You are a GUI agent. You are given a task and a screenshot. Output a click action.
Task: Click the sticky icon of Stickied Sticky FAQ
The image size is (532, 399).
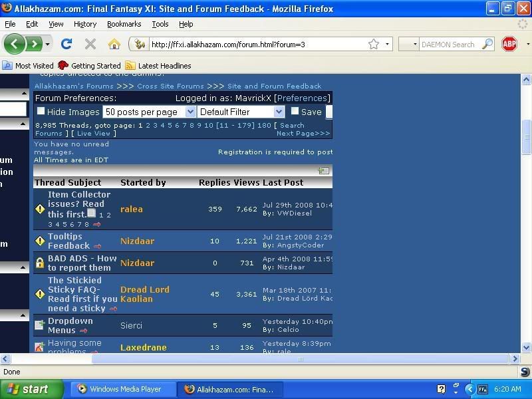(40, 294)
